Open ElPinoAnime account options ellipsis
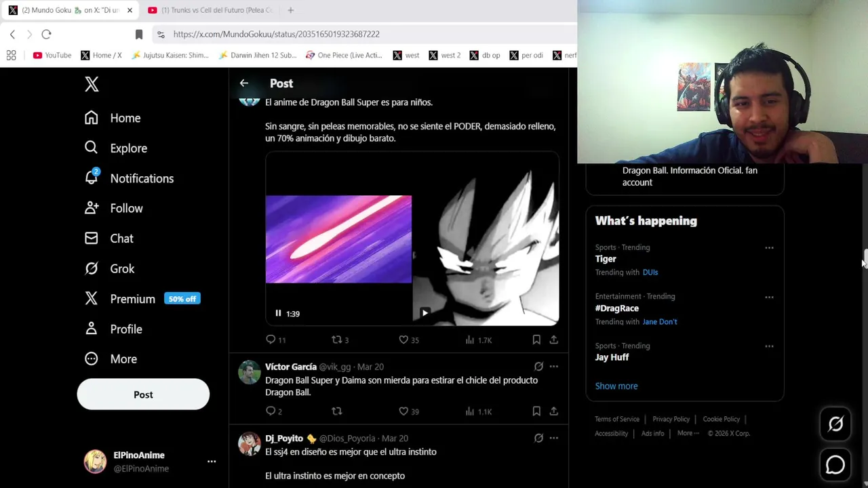The width and height of the screenshot is (868, 488). coord(212,462)
